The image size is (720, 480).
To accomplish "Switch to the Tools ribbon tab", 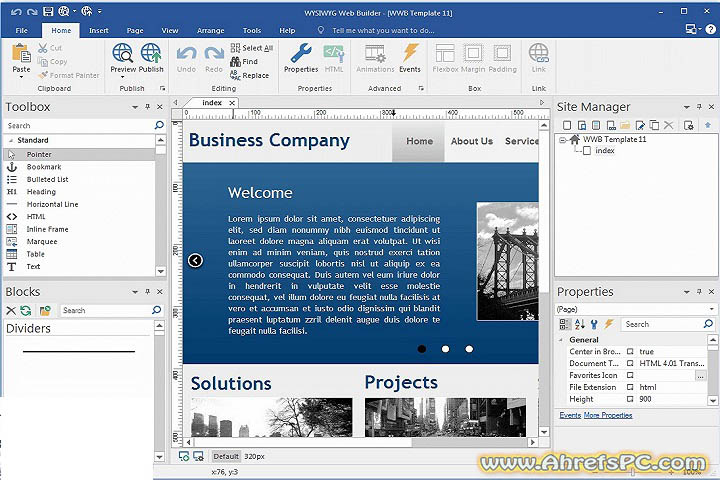I will coord(252,30).
